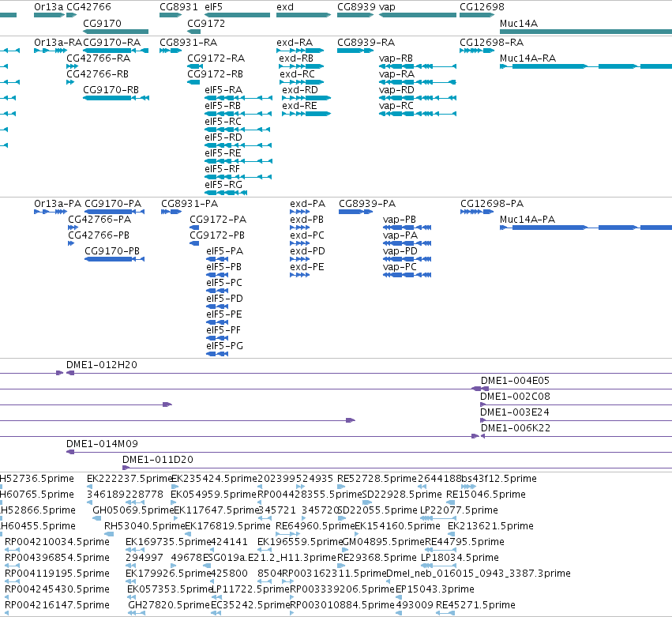The height and width of the screenshot is (617, 672).
Task: Click the exd gene feature glyph
Action: [303, 15]
